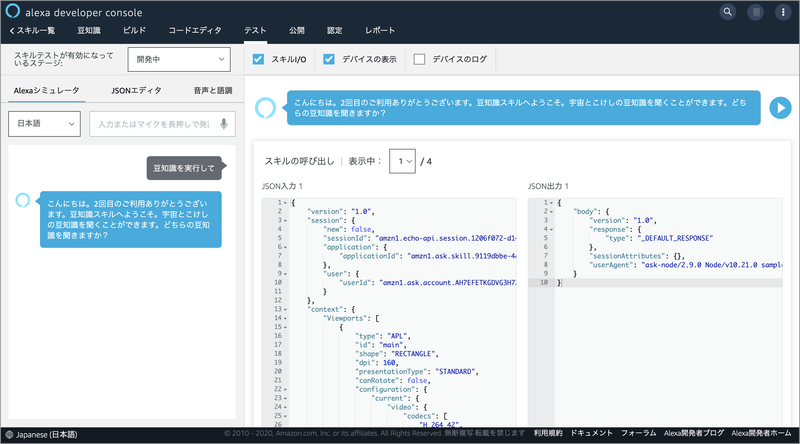Screen dimensions: 800x444
Task: Open the invocation number dropdown showing 1
Action: coord(403,161)
